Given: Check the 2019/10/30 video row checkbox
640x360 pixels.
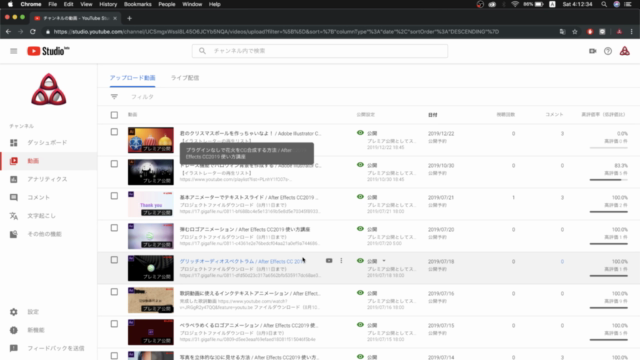Looking at the screenshot, I should (114, 164).
